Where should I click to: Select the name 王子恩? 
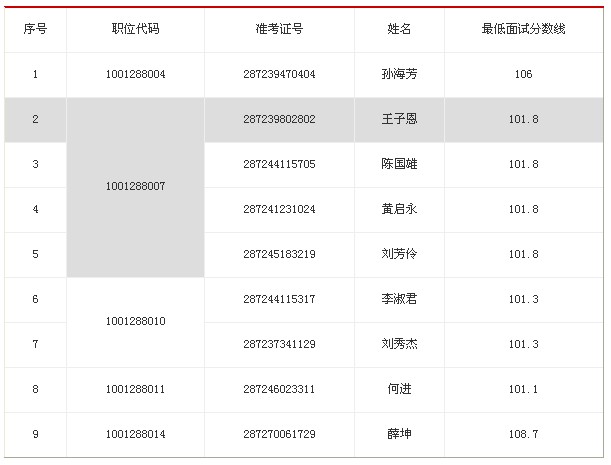click(x=399, y=120)
